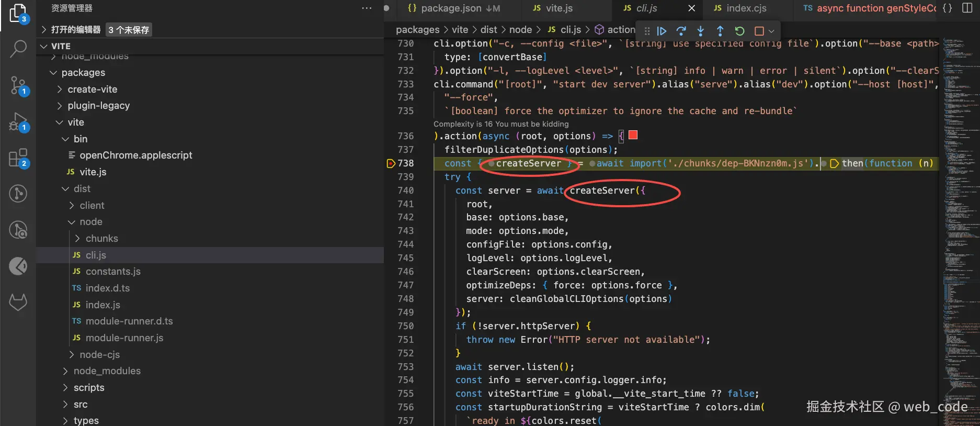Open the fox-shaped GitLab icon in activity bar
980x426 pixels.
[x=18, y=302]
